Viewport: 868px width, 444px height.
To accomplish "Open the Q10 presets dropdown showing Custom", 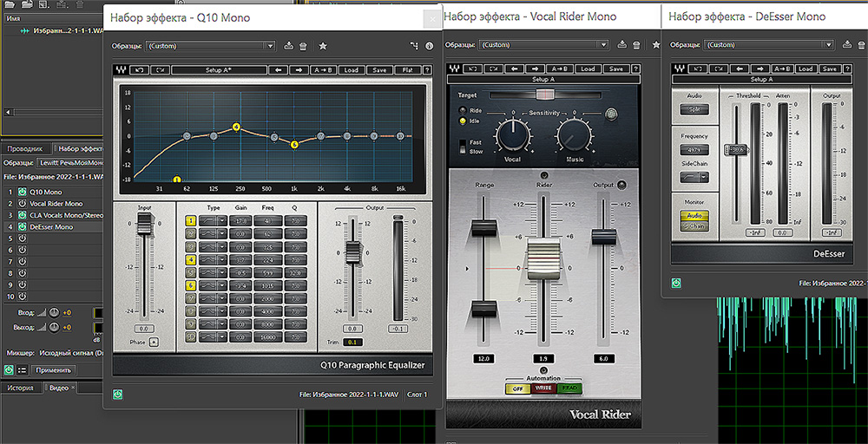I will [x=210, y=46].
